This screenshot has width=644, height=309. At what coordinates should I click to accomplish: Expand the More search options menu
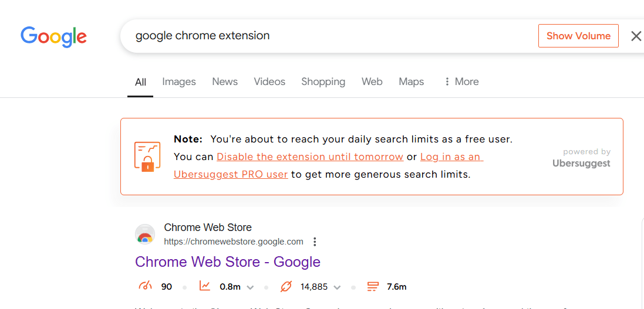[461, 82]
